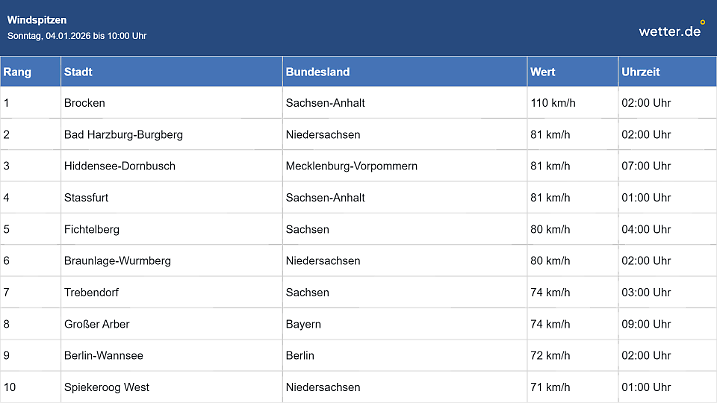Select the Berlin-Wannsee row

(102, 355)
